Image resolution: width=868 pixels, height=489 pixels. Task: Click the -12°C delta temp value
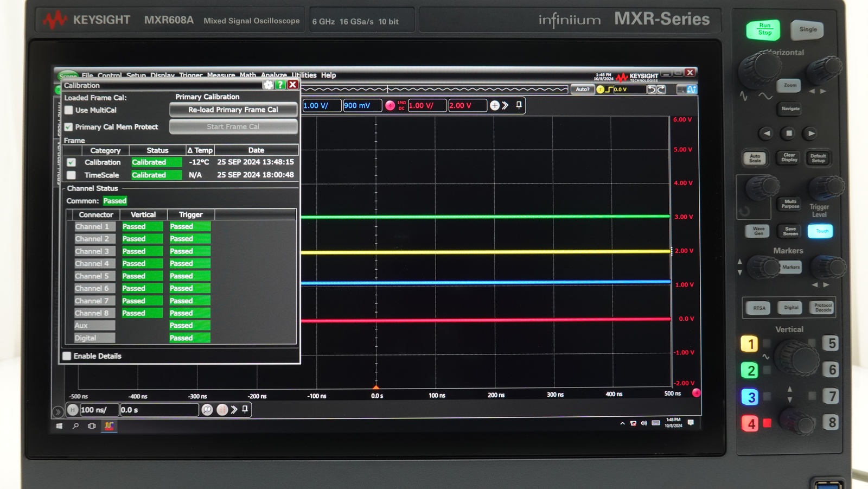pyautogui.click(x=199, y=162)
